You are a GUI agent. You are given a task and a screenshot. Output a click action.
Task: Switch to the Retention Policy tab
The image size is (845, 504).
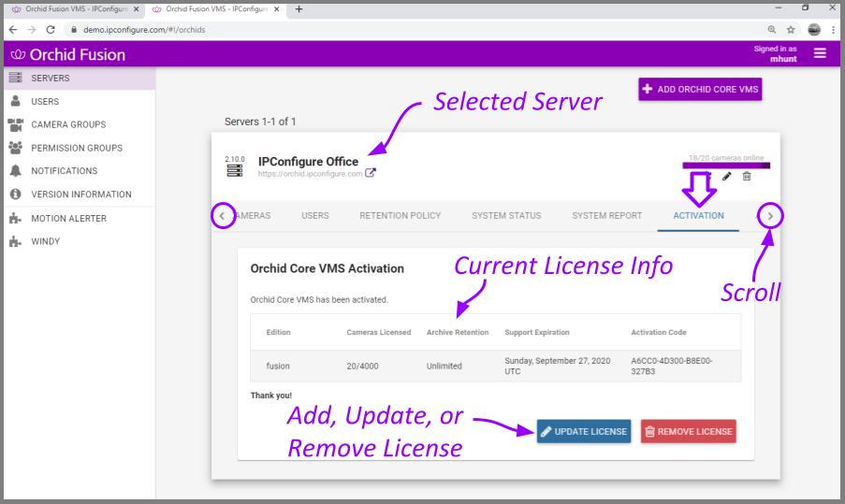point(400,215)
